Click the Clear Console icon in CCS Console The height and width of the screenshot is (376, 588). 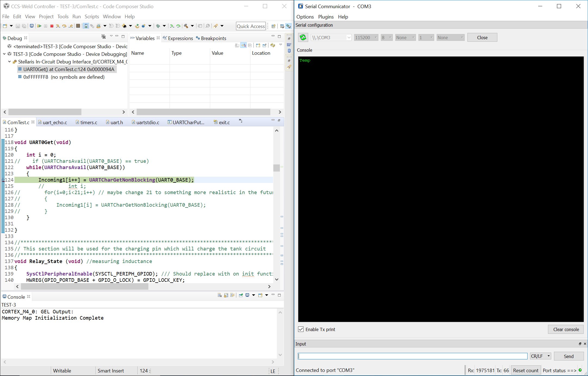coord(220,295)
